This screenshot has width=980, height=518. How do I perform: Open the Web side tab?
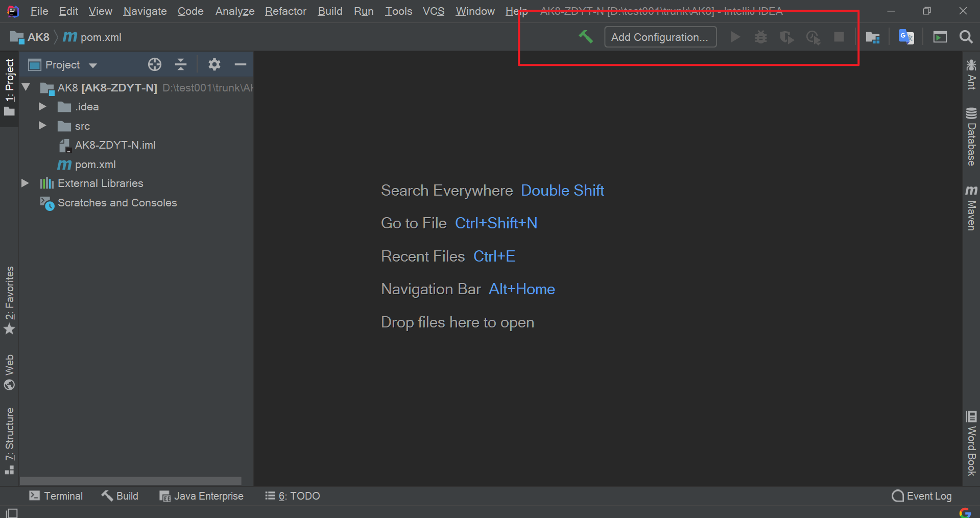pyautogui.click(x=9, y=372)
